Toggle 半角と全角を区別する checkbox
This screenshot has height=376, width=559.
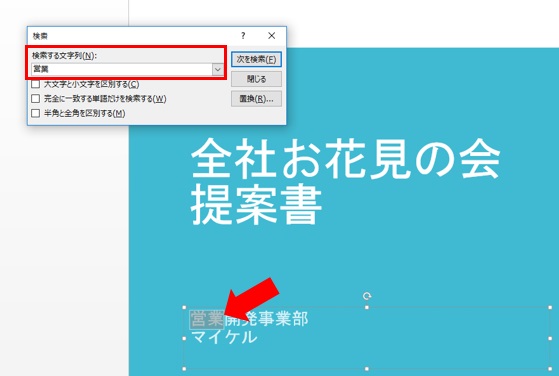[35, 113]
